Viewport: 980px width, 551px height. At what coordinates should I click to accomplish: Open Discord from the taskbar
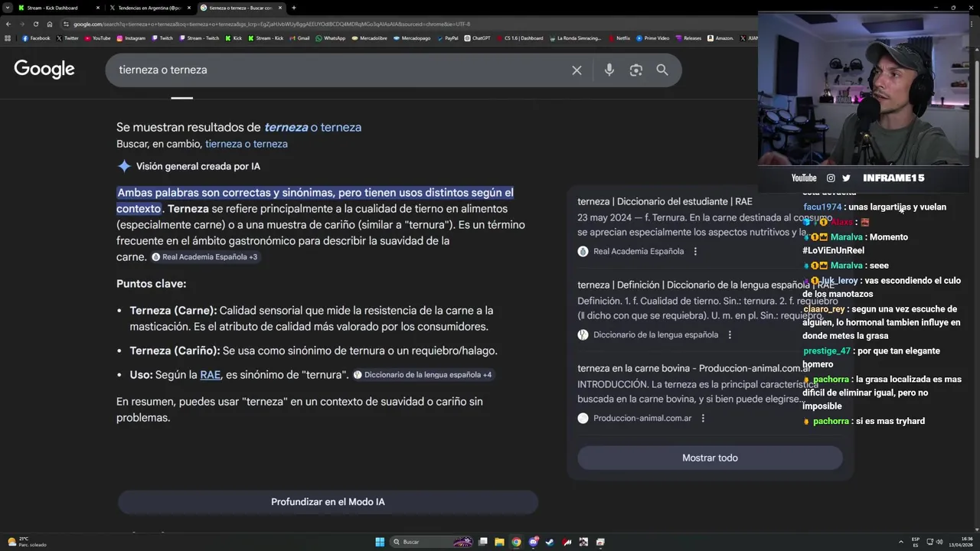[x=533, y=542]
